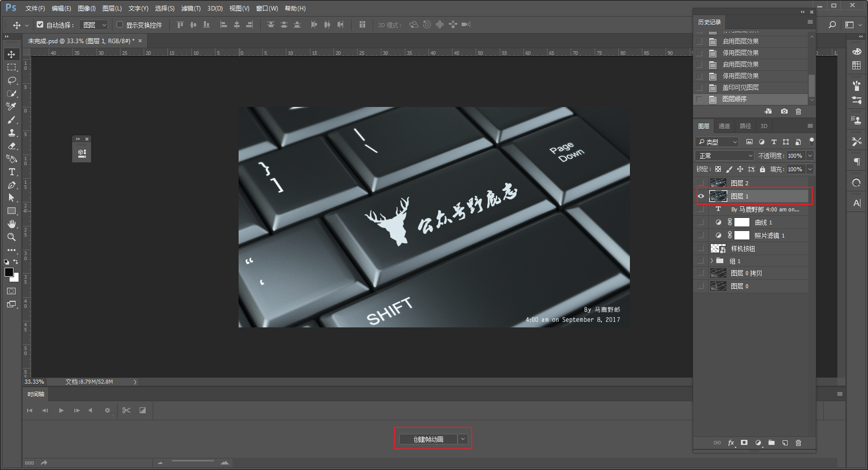Click 图层 0 拷贝 layer thumbnail
The image size is (868, 470).
point(718,273)
